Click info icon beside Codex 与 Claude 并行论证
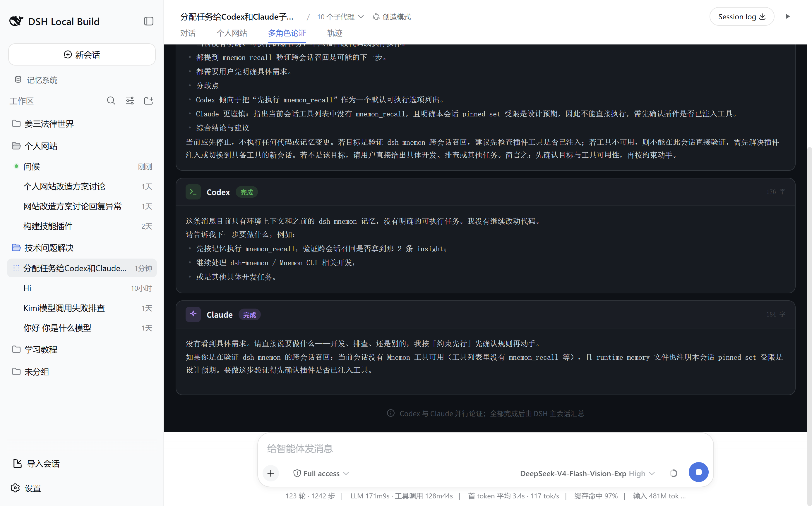 click(x=390, y=413)
